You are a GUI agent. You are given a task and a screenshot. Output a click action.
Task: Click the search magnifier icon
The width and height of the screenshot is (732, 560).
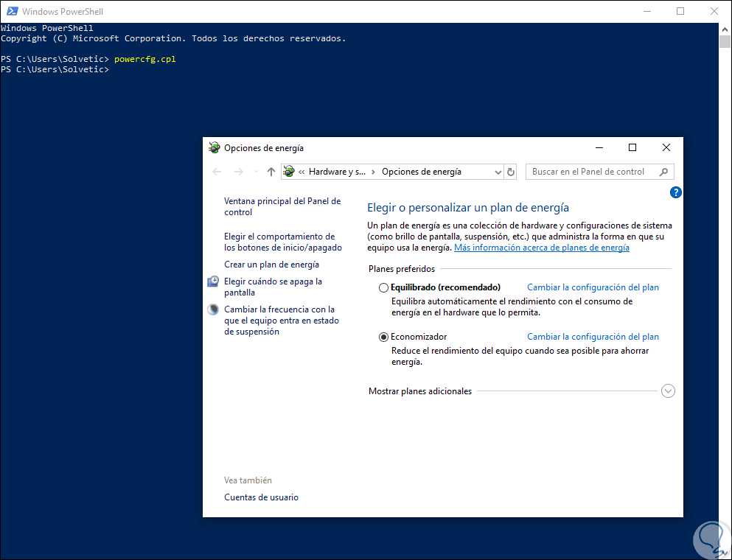click(663, 172)
